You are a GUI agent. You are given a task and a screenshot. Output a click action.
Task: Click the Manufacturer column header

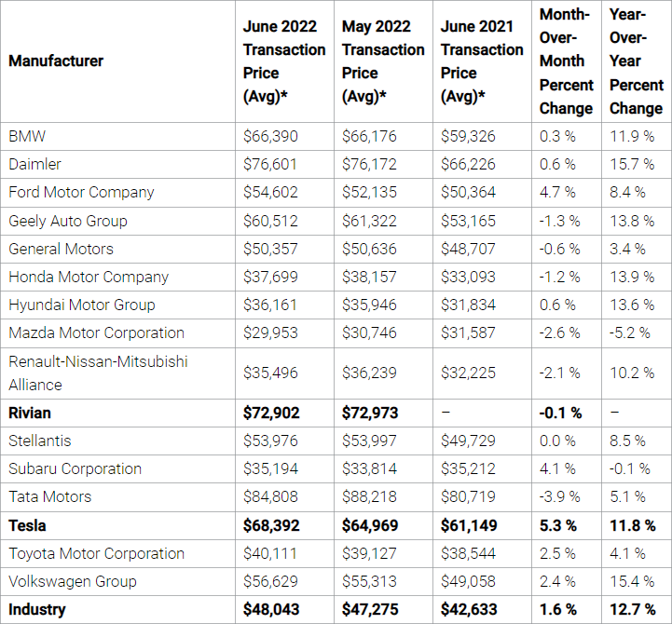[56, 61]
